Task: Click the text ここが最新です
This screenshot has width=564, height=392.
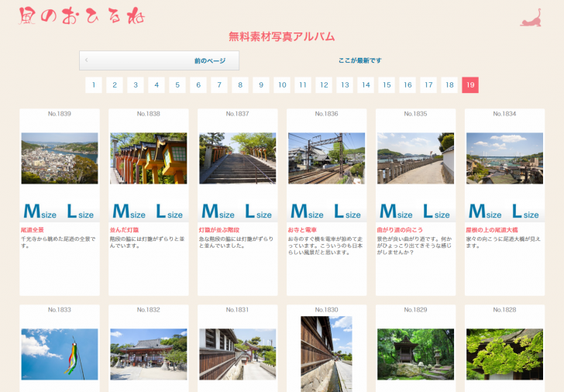Action: (359, 60)
